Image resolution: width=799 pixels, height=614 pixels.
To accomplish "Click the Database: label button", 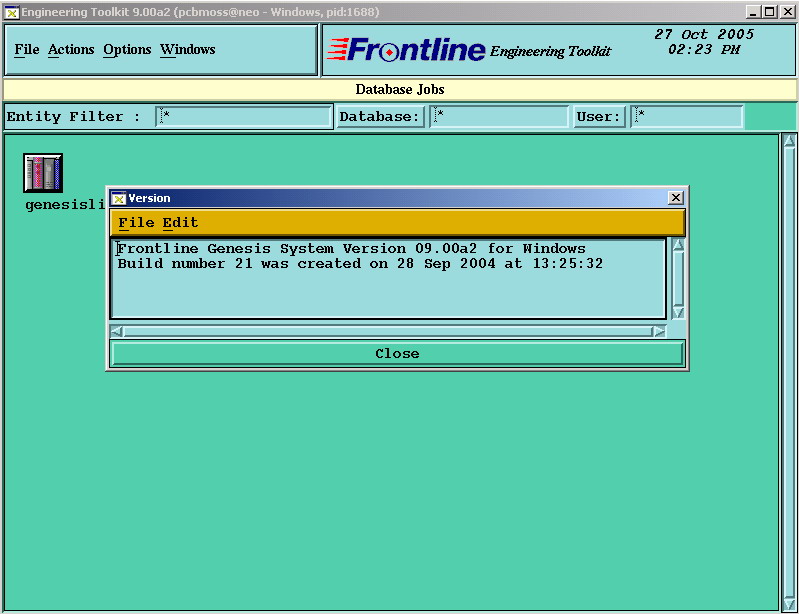I will click(x=380, y=117).
